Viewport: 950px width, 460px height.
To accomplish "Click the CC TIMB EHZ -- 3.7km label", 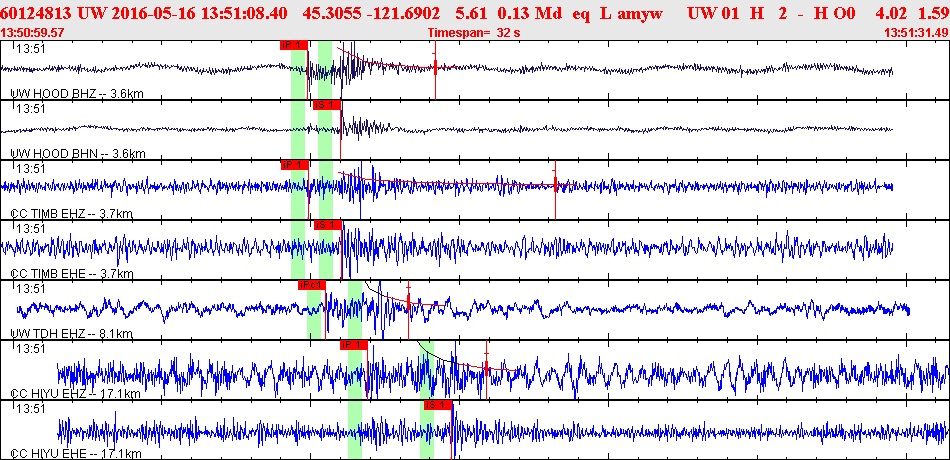I will point(71,213).
